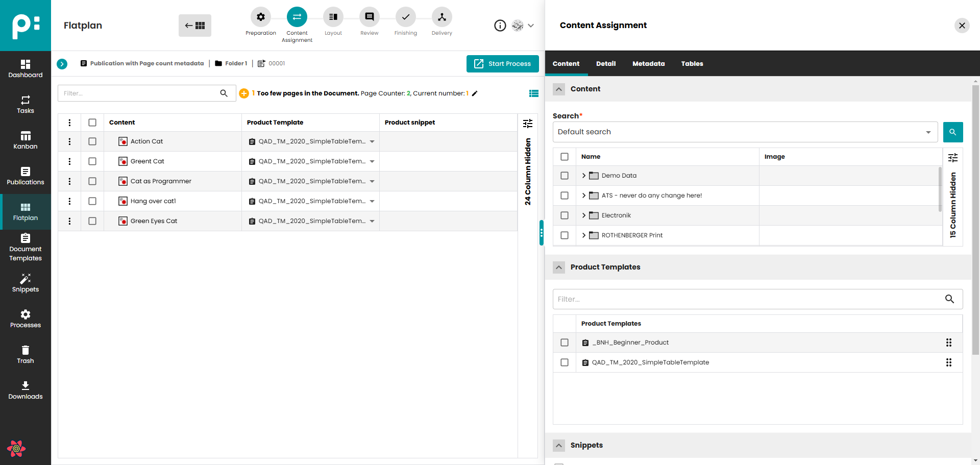Check the _BNH_Beginner_Product template checkbox

(564, 342)
